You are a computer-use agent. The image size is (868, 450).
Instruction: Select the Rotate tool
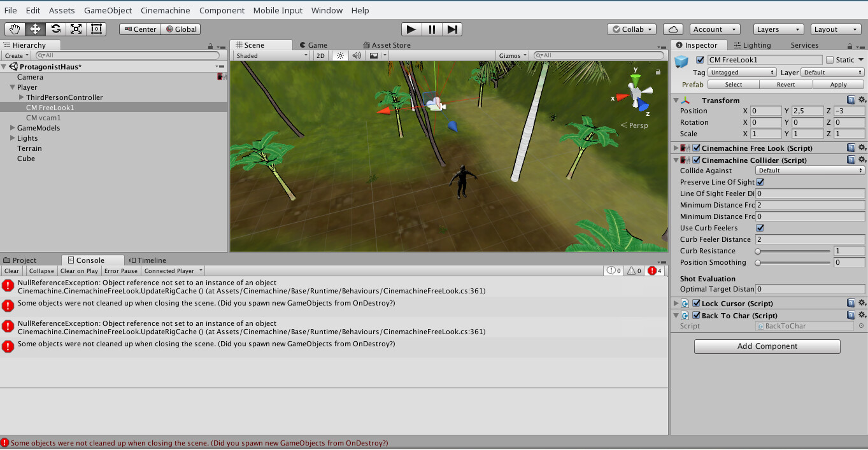tap(55, 29)
